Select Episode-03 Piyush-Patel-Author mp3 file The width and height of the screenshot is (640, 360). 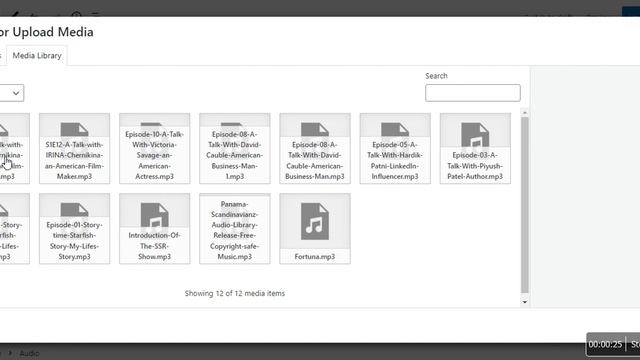[475, 149]
